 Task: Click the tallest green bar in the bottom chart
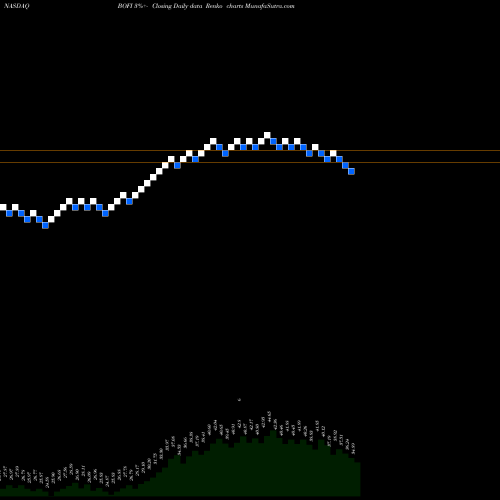273,463
